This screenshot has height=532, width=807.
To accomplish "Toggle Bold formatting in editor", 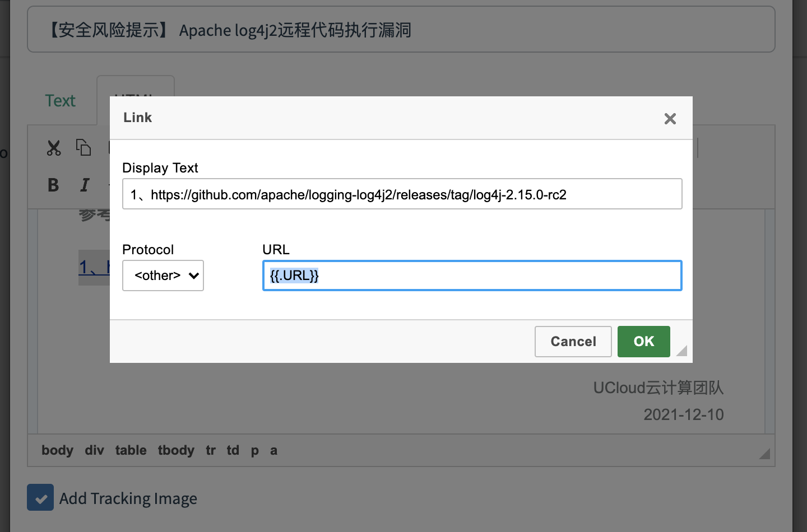I will point(53,185).
